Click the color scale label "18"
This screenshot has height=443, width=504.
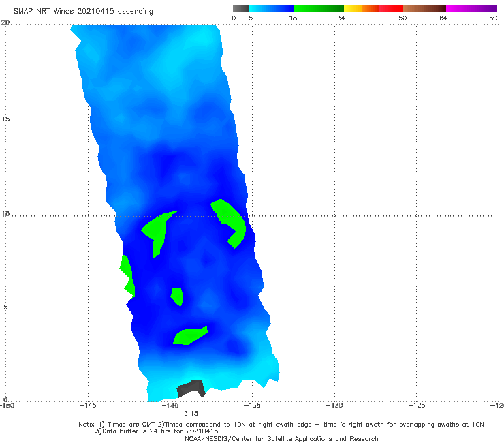(x=293, y=18)
